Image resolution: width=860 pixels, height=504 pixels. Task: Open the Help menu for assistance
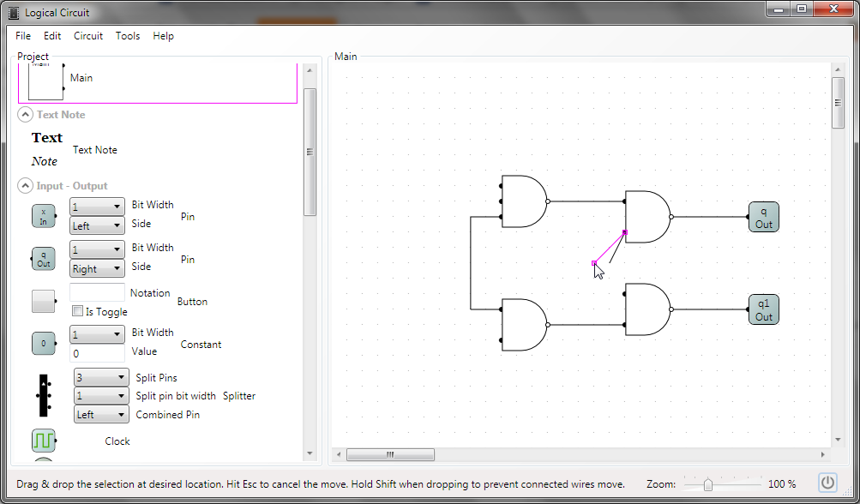click(163, 36)
